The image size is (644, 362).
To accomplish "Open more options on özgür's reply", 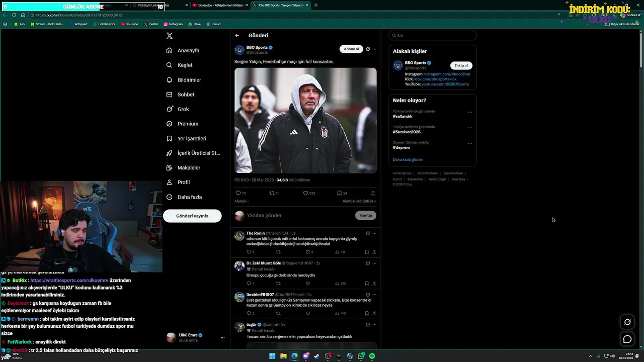I will pyautogui.click(x=374, y=325).
